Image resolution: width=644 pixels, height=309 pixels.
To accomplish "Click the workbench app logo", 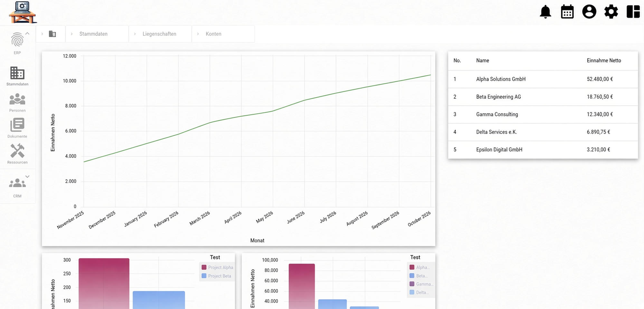I will pyautogui.click(x=23, y=12).
